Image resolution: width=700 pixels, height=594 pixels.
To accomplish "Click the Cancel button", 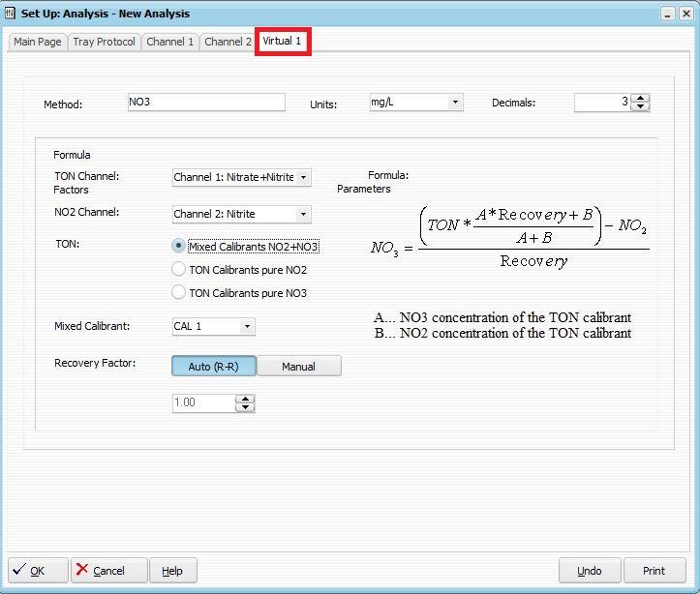I will tap(109, 571).
